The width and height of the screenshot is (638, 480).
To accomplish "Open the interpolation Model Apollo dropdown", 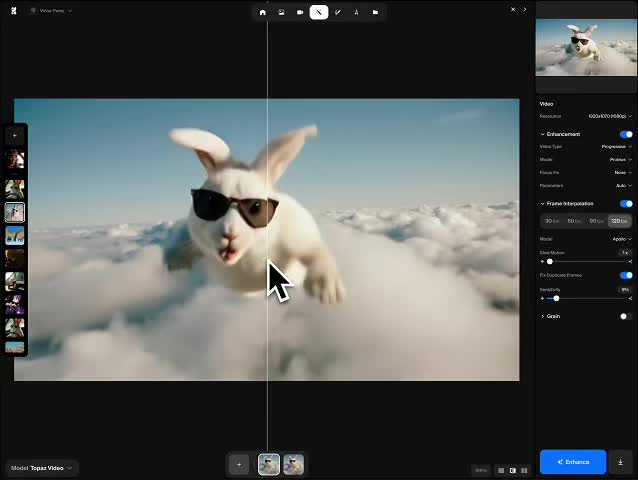I will (x=622, y=239).
